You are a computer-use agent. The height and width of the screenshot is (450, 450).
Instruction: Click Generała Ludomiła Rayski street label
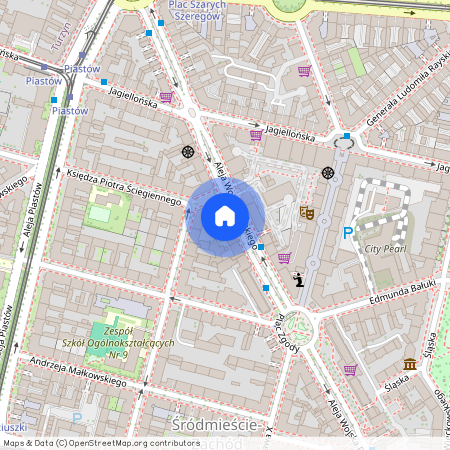pos(407,89)
